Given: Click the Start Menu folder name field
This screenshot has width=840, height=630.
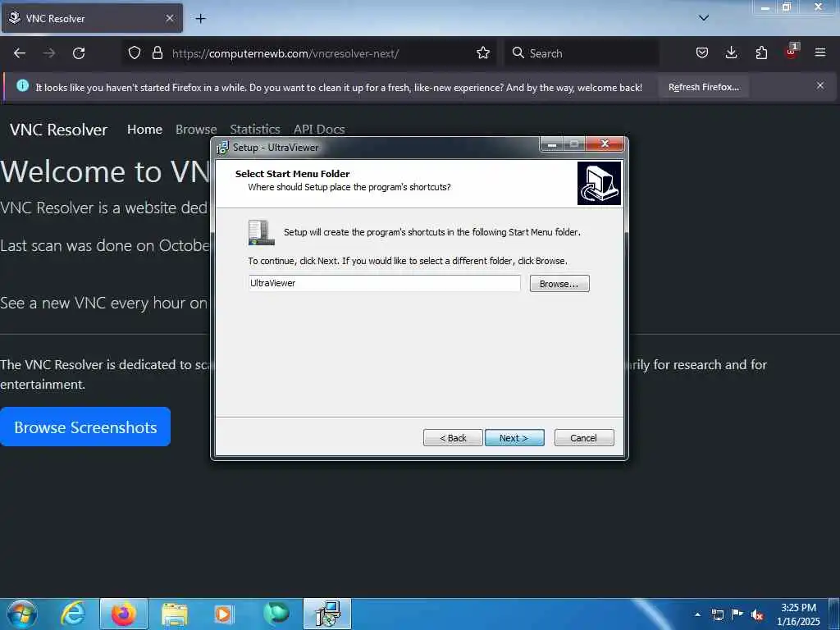Looking at the screenshot, I should (384, 283).
